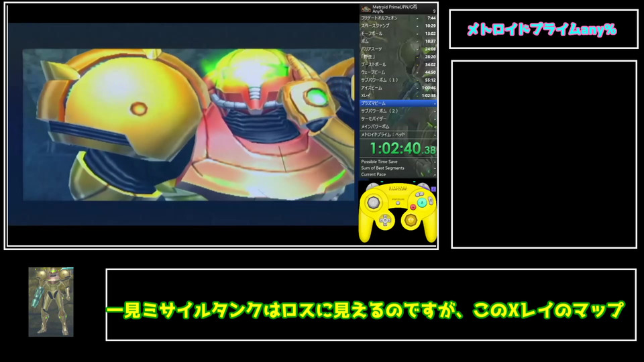Select the 「野生」 split row

pyautogui.click(x=398, y=57)
